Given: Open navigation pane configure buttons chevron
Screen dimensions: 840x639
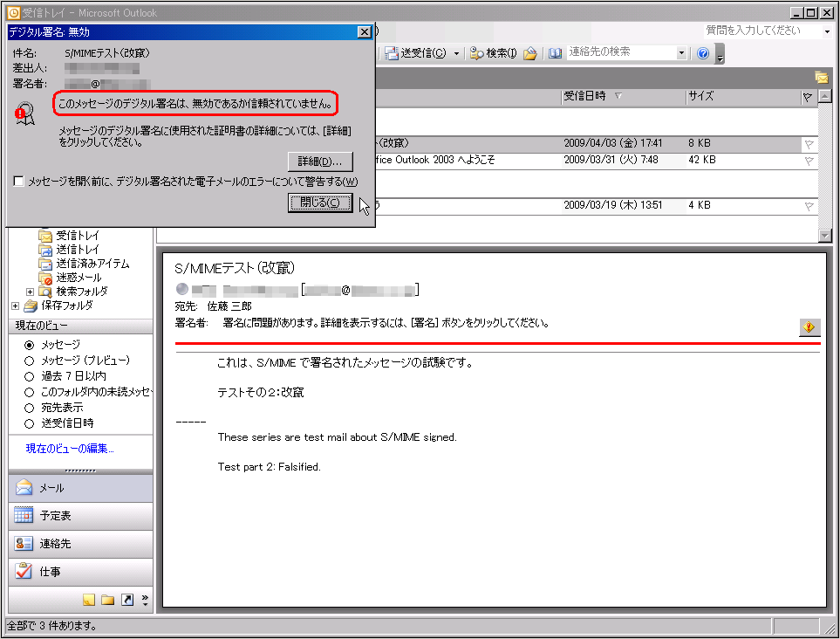Looking at the screenshot, I should [145, 600].
